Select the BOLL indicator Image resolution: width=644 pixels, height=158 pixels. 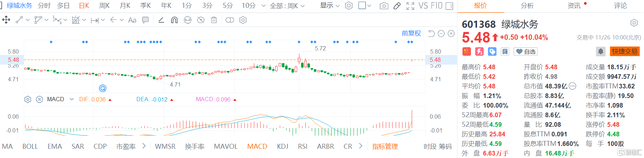pos(30,146)
